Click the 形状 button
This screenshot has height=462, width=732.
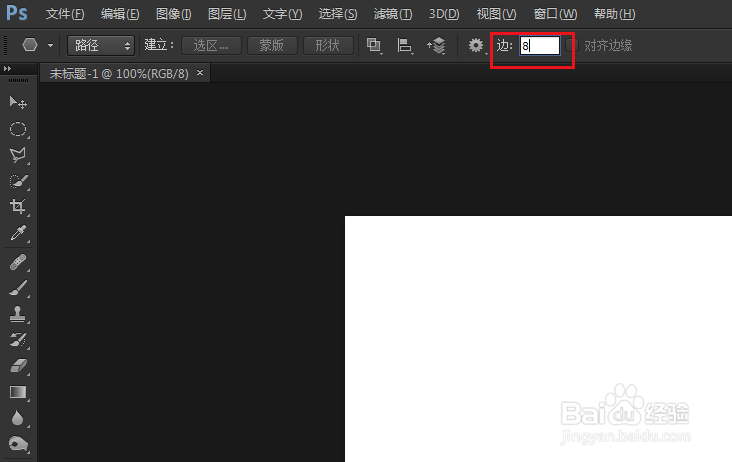pyautogui.click(x=328, y=46)
